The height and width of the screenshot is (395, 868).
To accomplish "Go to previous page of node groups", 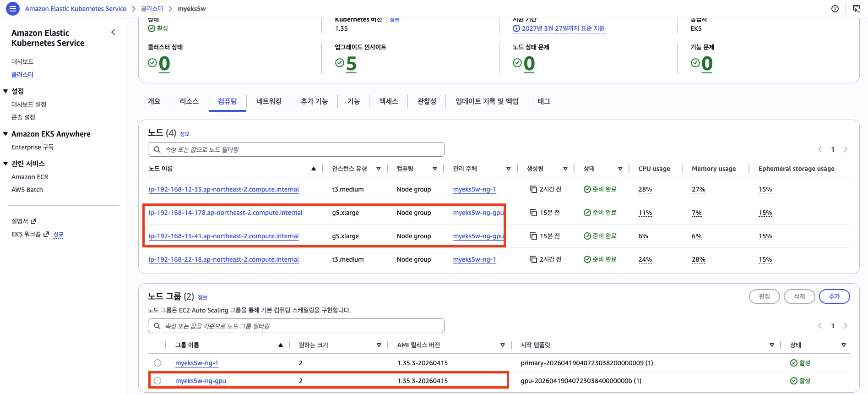I will [x=820, y=326].
